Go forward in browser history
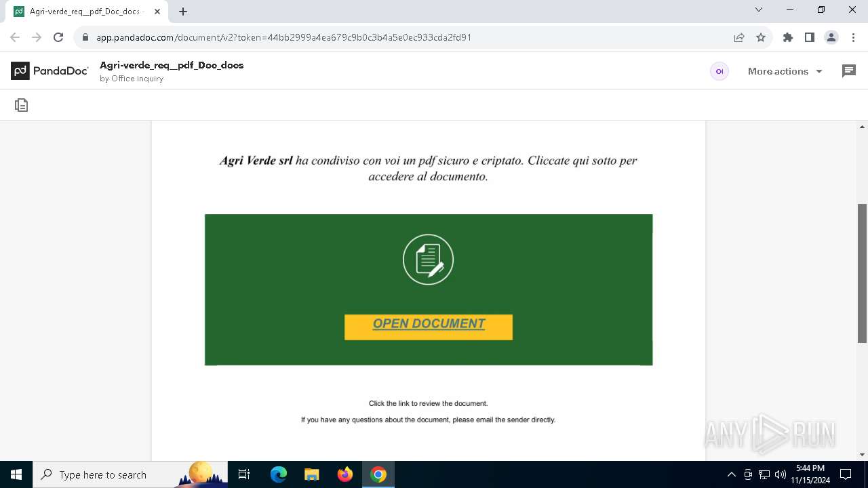The width and height of the screenshot is (868, 488). [37, 37]
